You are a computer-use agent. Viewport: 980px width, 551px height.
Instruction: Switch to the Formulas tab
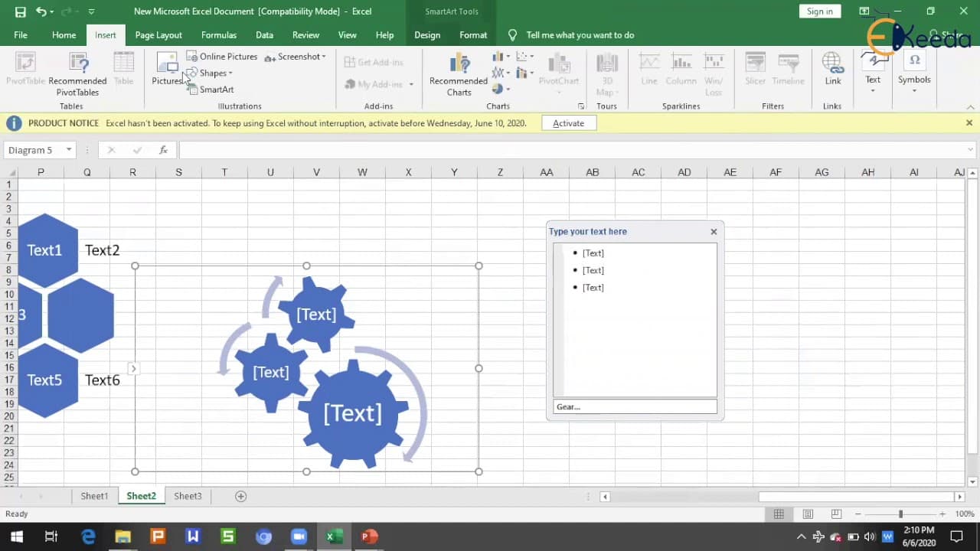[218, 35]
